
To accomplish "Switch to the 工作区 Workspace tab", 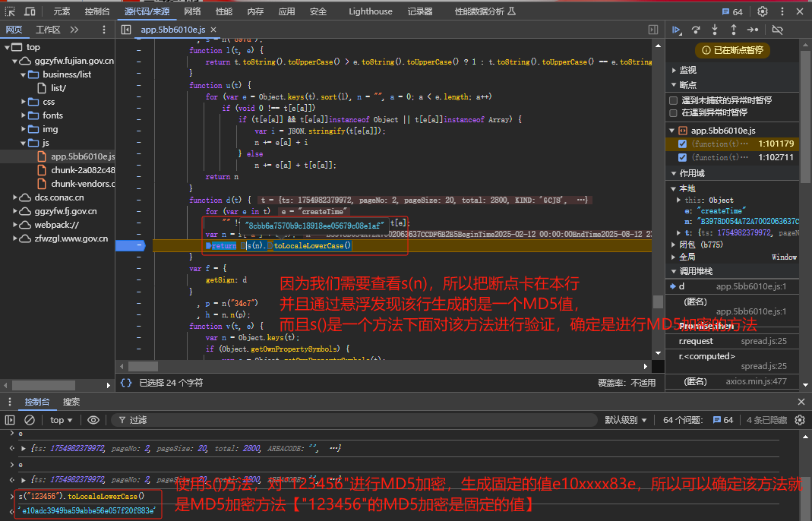I will 48,30.
